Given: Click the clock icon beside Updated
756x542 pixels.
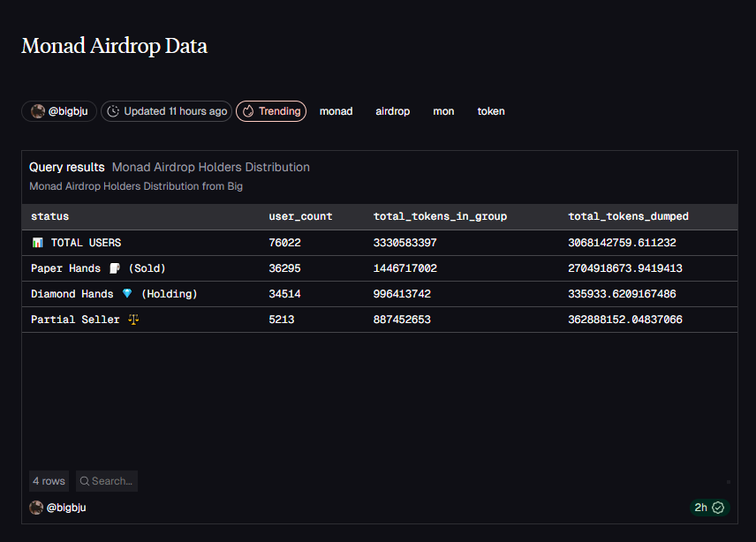Looking at the screenshot, I should coord(113,111).
